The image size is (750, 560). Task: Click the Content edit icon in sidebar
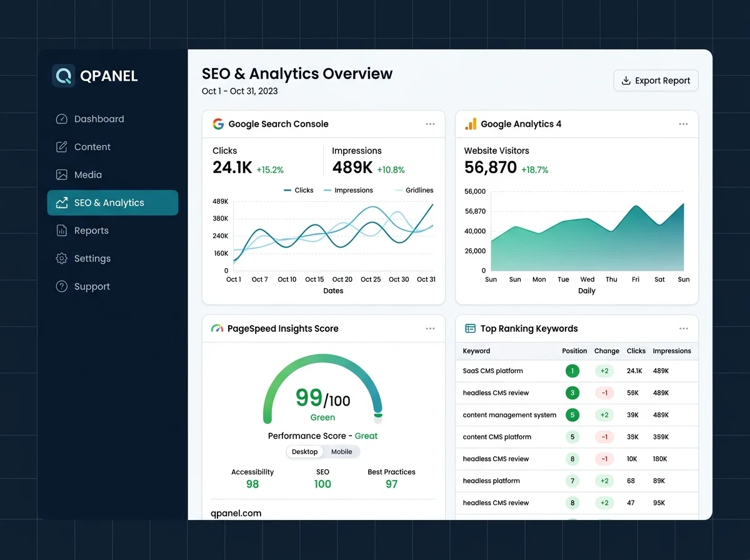click(61, 147)
